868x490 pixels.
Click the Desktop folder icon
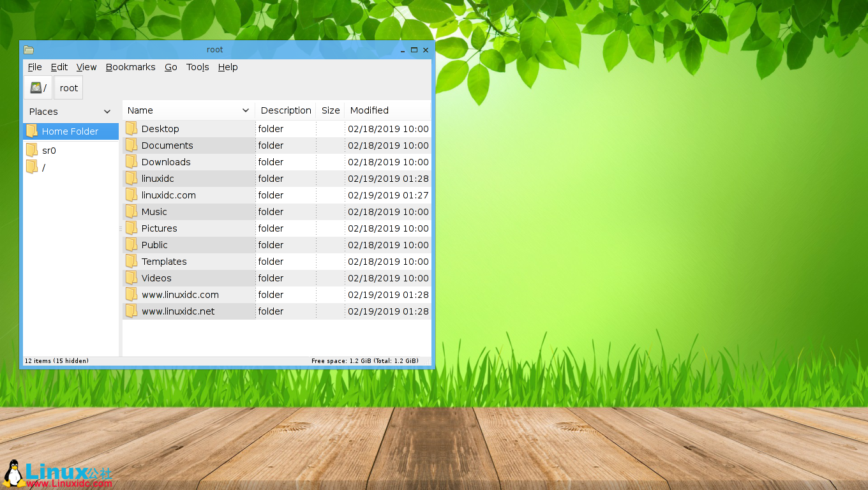tap(131, 128)
